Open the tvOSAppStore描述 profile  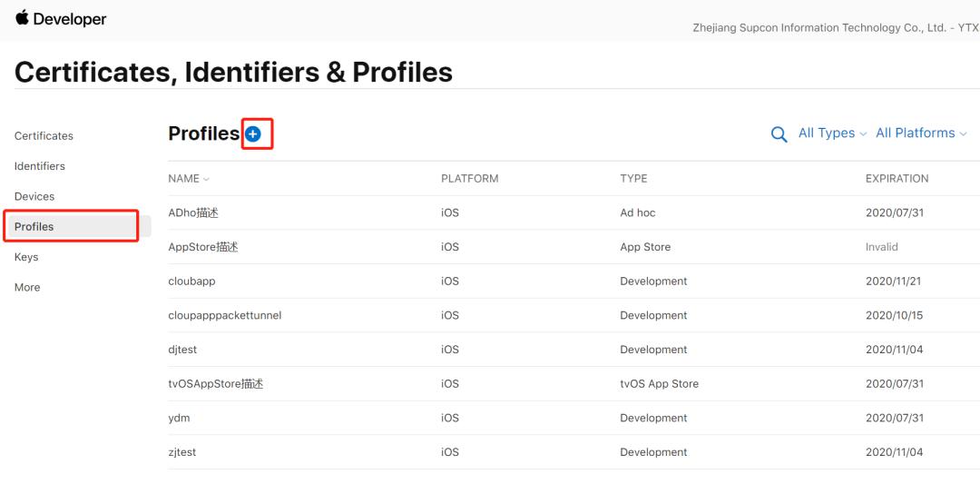coord(216,384)
